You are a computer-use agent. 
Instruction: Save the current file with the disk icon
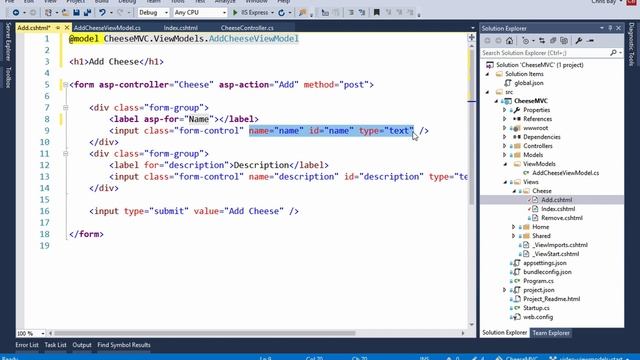(x=76, y=13)
